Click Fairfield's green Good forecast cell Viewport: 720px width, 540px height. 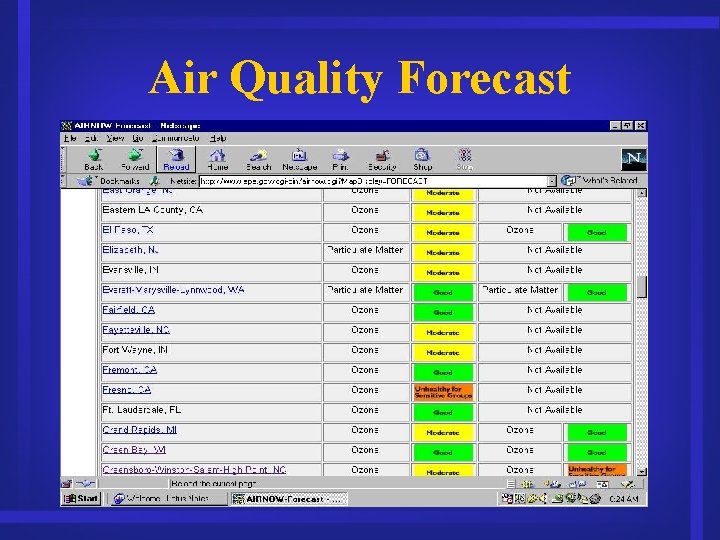(x=443, y=312)
